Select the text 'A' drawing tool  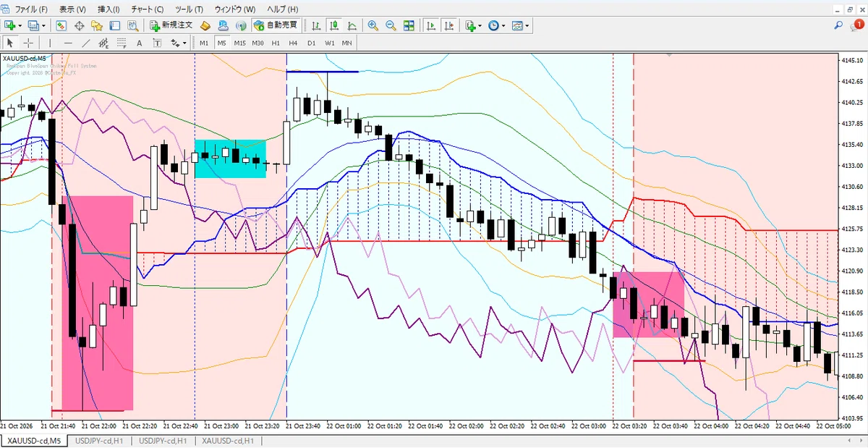tap(140, 43)
